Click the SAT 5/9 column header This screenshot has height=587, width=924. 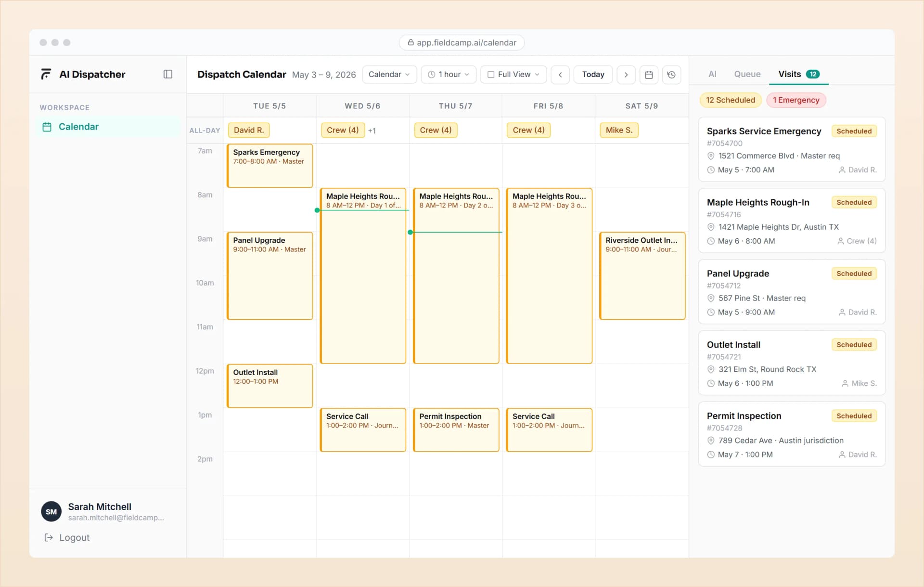click(x=642, y=106)
